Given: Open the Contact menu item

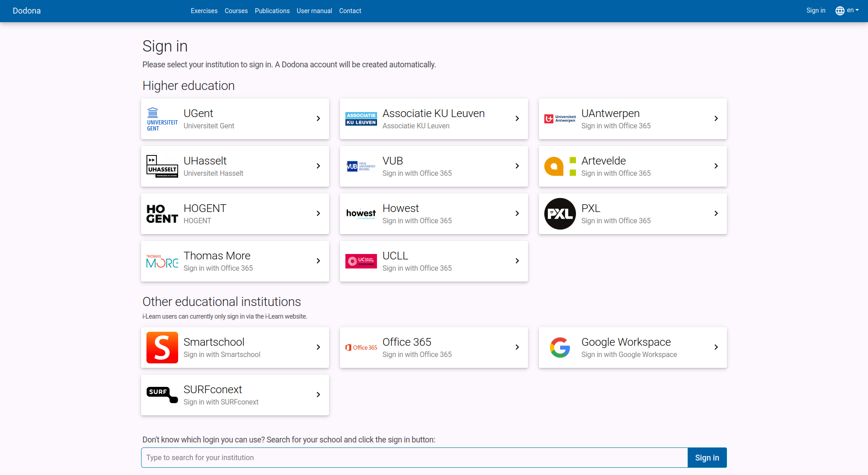Looking at the screenshot, I should 350,11.
